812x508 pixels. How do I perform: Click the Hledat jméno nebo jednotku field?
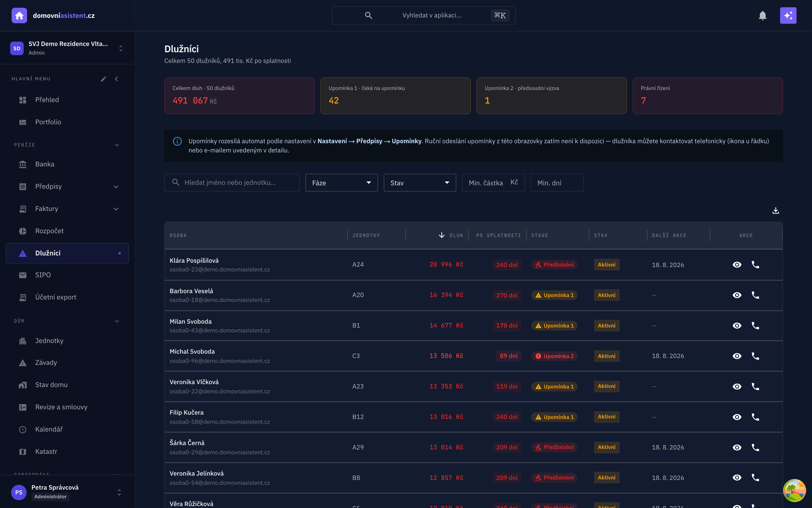pos(232,182)
